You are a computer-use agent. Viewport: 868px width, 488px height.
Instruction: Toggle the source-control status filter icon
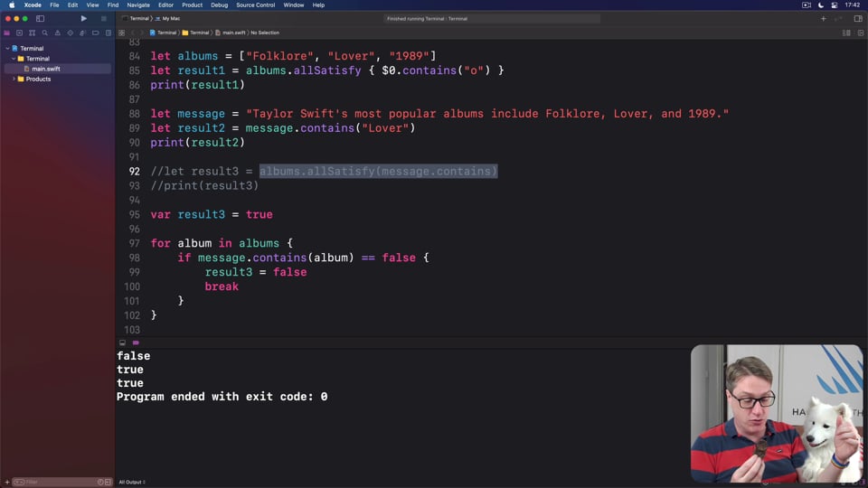pyautogui.click(x=108, y=482)
